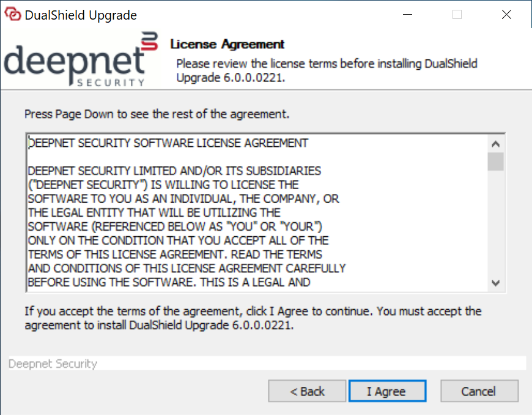The image size is (532, 415).
Task: Click the "Deepnet Security" branding text at bottom
Action: [x=53, y=364]
